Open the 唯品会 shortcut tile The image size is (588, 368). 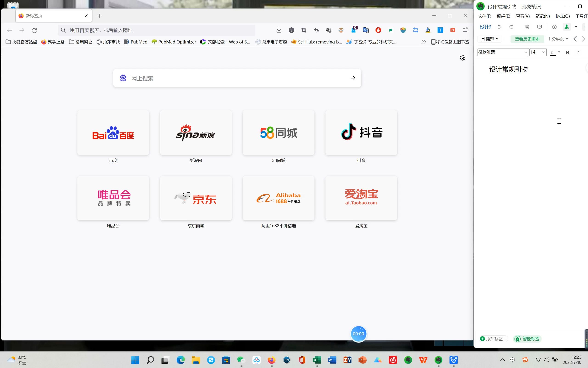point(113,198)
